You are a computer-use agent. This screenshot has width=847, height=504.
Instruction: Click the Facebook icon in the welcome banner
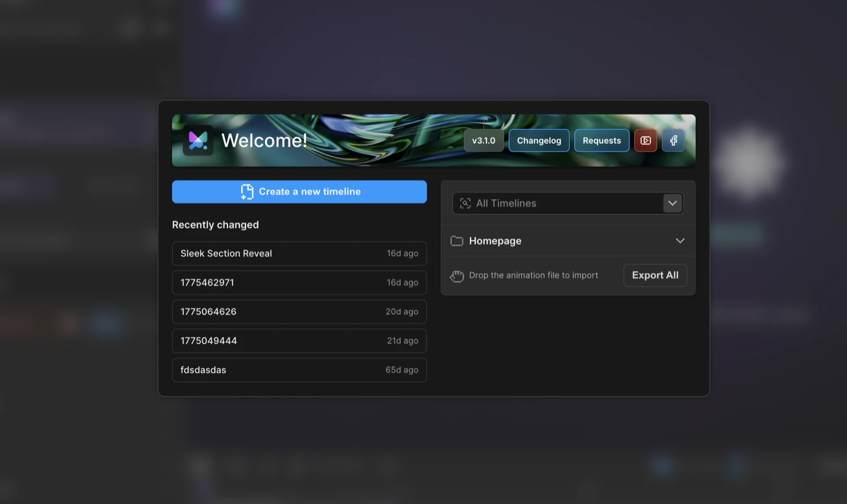673,141
